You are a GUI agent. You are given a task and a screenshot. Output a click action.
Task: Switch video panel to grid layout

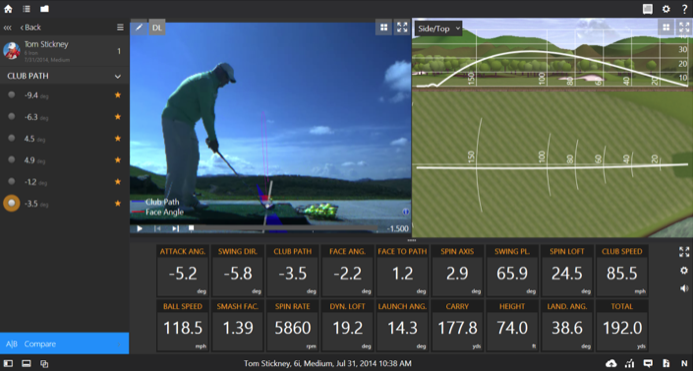point(384,27)
